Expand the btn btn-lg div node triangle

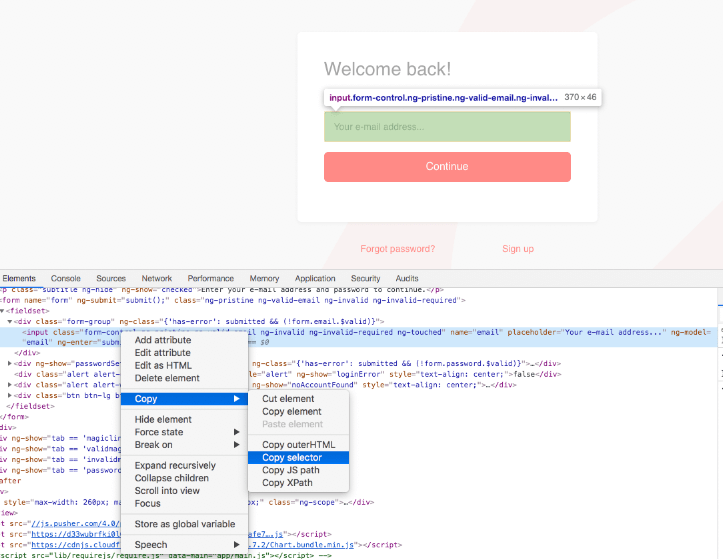10,395
